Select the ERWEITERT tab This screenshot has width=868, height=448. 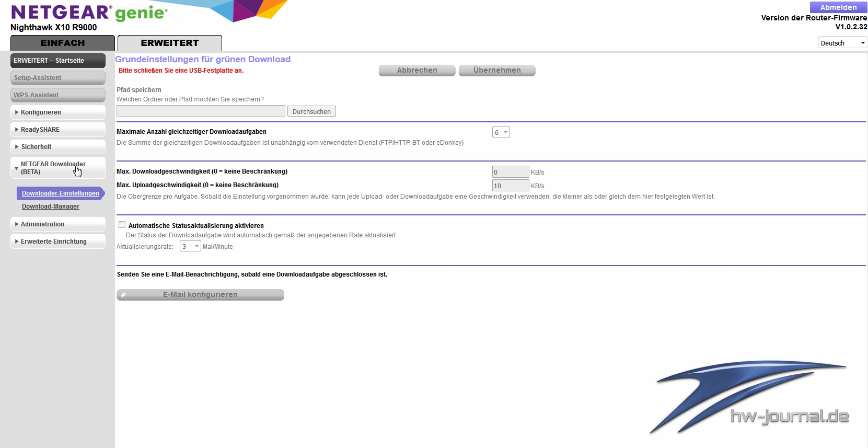pyautogui.click(x=170, y=43)
